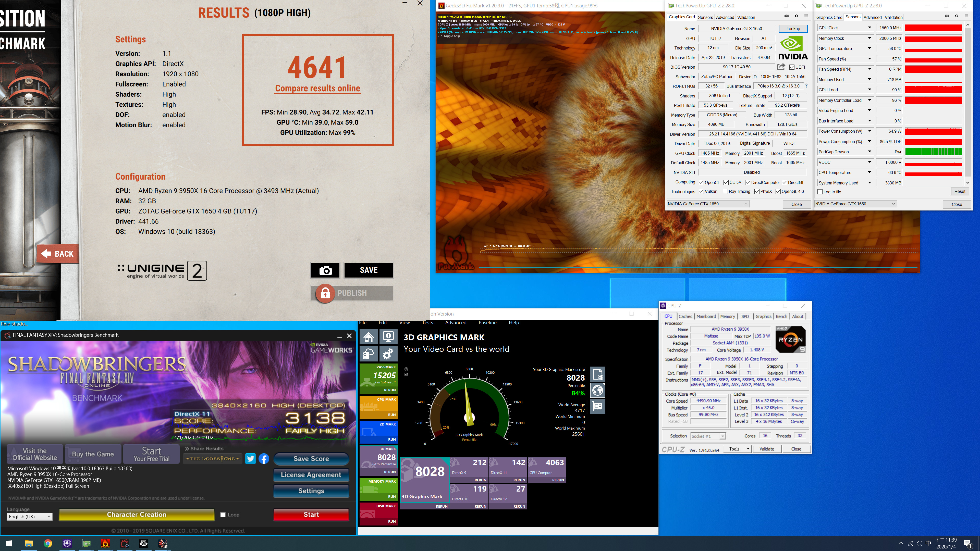Click GPU-Z Sensors scrollbar down arrow

967,183
